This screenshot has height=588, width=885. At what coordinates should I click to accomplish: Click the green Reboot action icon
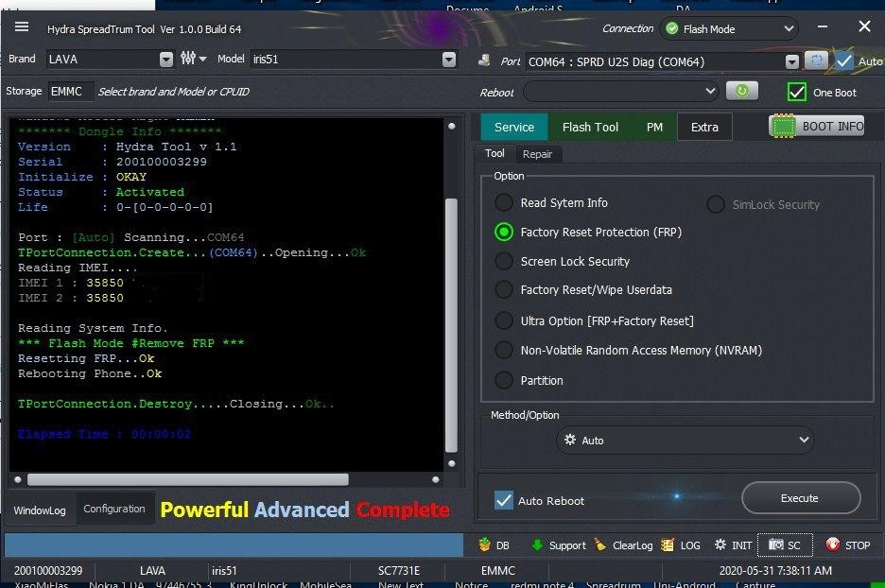click(x=741, y=91)
